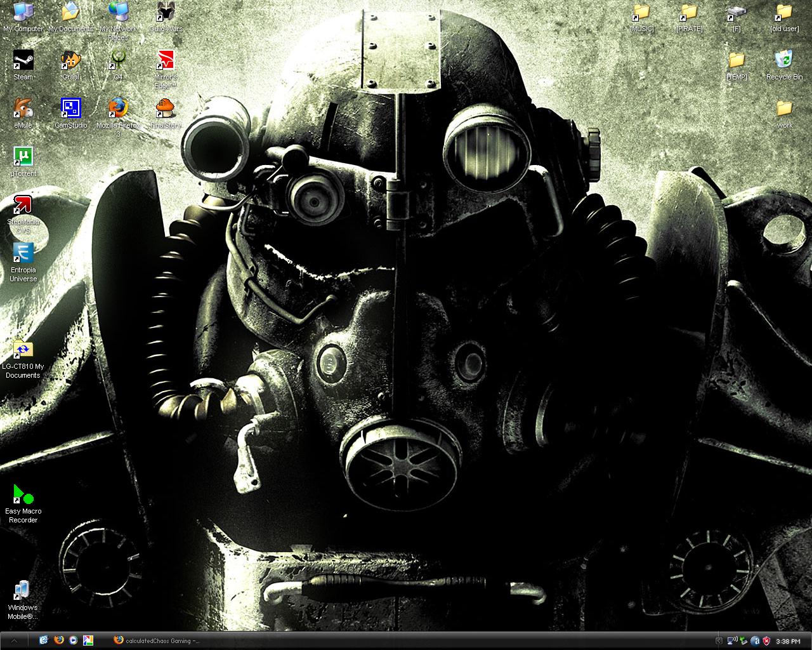Click Show Desktop quick launch icon
The height and width of the screenshot is (650, 812).
pyautogui.click(x=44, y=640)
